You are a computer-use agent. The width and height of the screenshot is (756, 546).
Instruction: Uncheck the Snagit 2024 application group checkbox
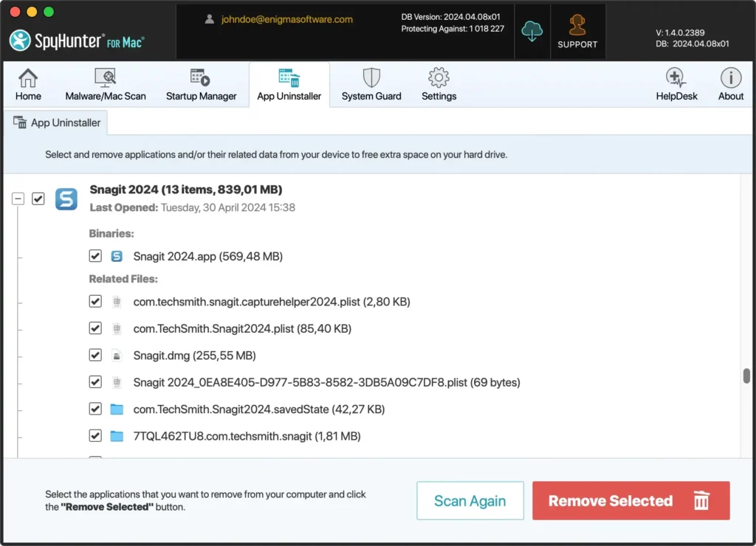38,198
